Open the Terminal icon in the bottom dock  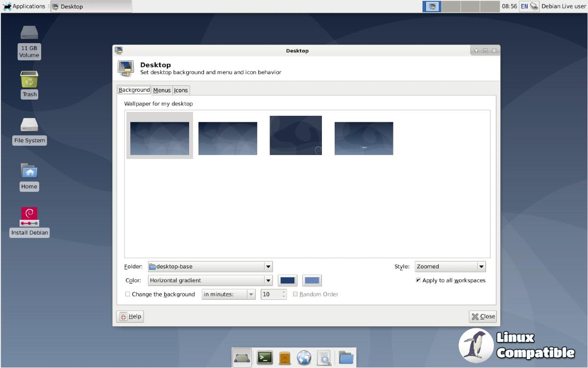(265, 358)
